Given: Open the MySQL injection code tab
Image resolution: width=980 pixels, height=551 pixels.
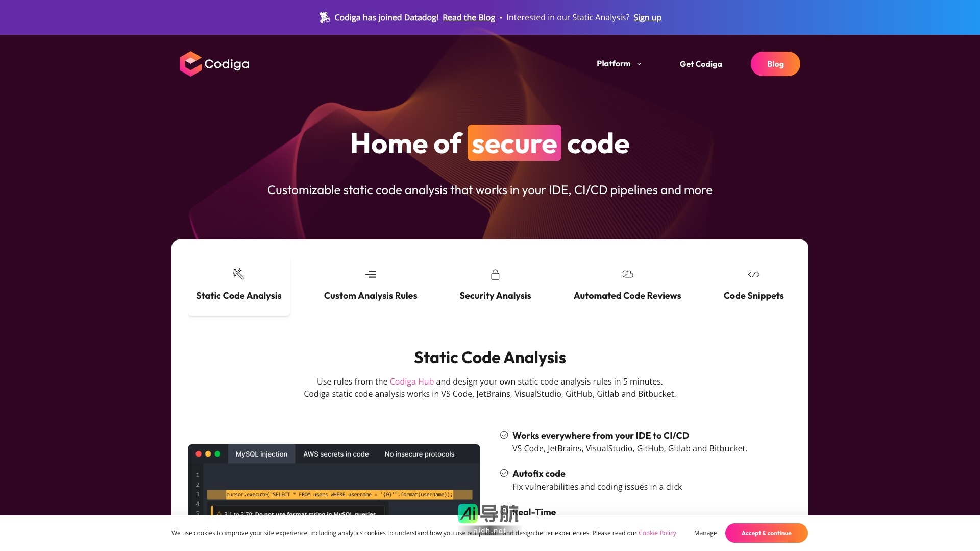Looking at the screenshot, I should (261, 454).
